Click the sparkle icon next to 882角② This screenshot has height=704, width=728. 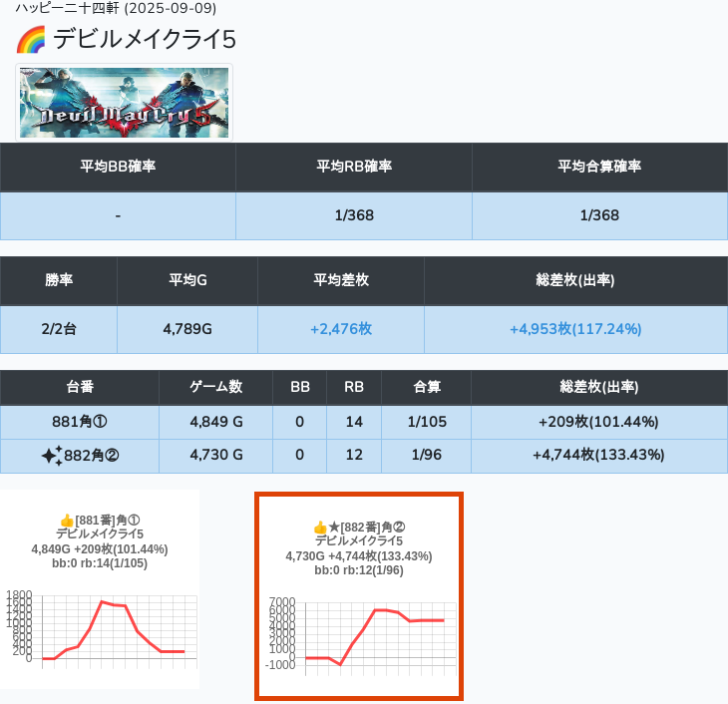[52, 456]
